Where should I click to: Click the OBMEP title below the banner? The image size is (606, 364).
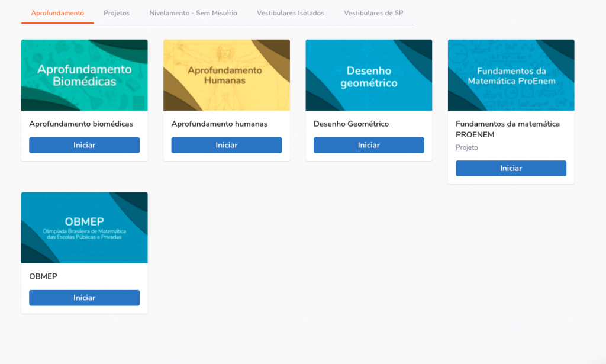coord(43,276)
